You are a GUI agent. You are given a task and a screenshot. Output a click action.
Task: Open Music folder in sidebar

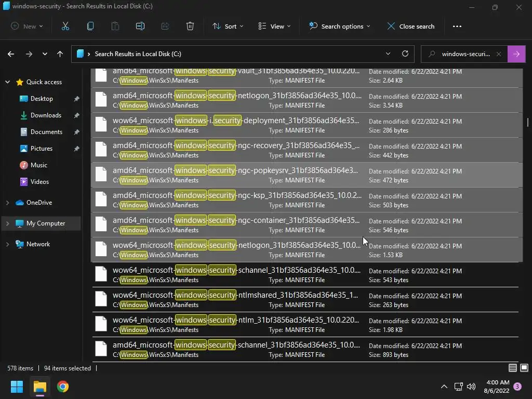pos(38,165)
